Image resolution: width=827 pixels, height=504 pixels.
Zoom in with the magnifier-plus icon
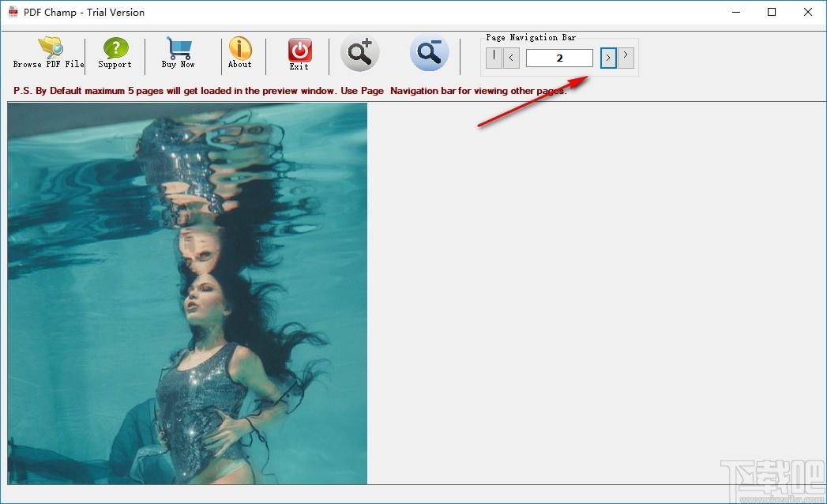click(359, 53)
